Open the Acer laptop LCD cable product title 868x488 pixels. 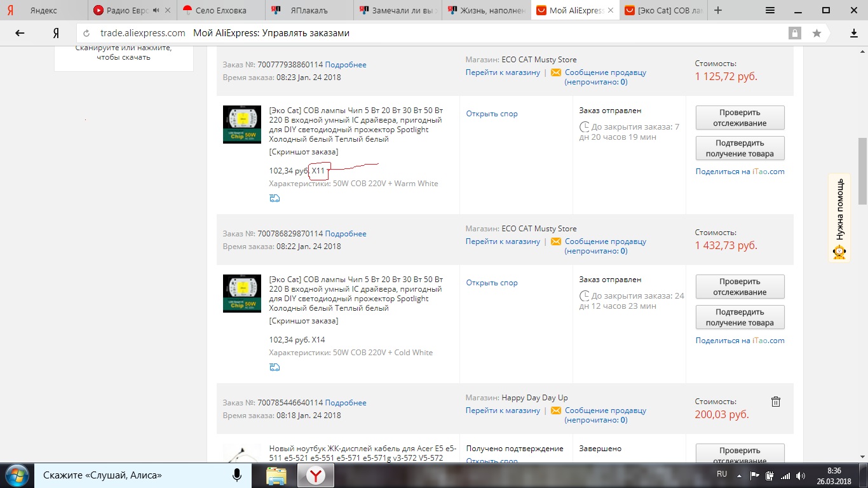362,453
